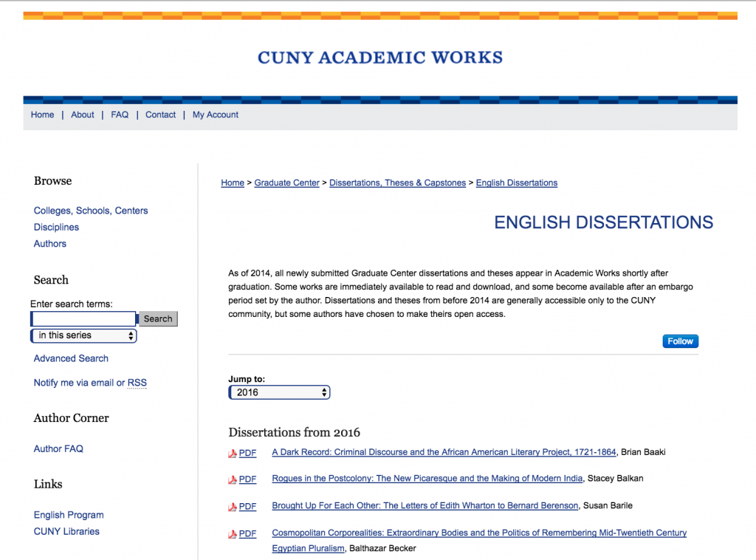Focus the search terms input field

coord(83,319)
